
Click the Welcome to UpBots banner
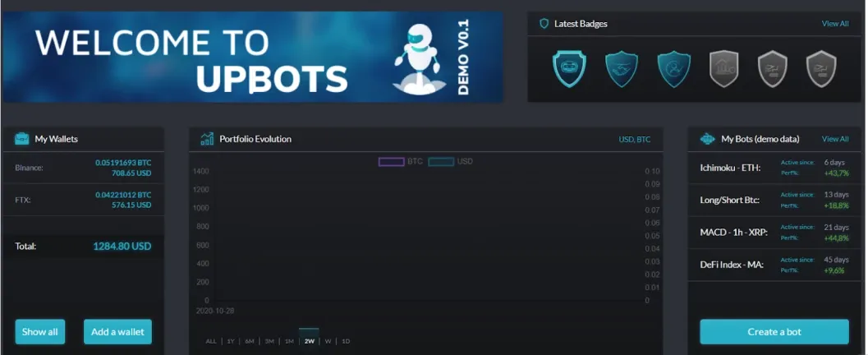pos(252,58)
